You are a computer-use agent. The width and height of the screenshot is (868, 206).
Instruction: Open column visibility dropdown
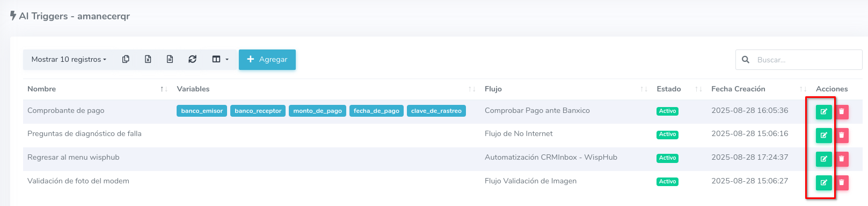pos(220,59)
